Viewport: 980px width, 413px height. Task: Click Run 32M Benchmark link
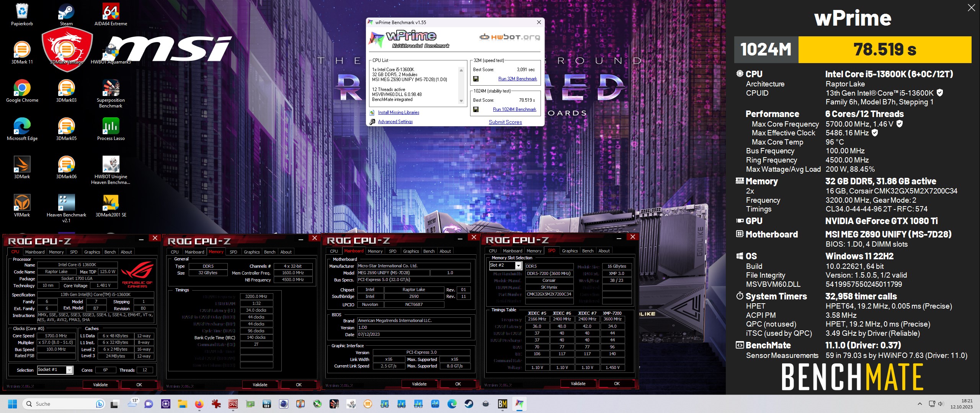[518, 79]
